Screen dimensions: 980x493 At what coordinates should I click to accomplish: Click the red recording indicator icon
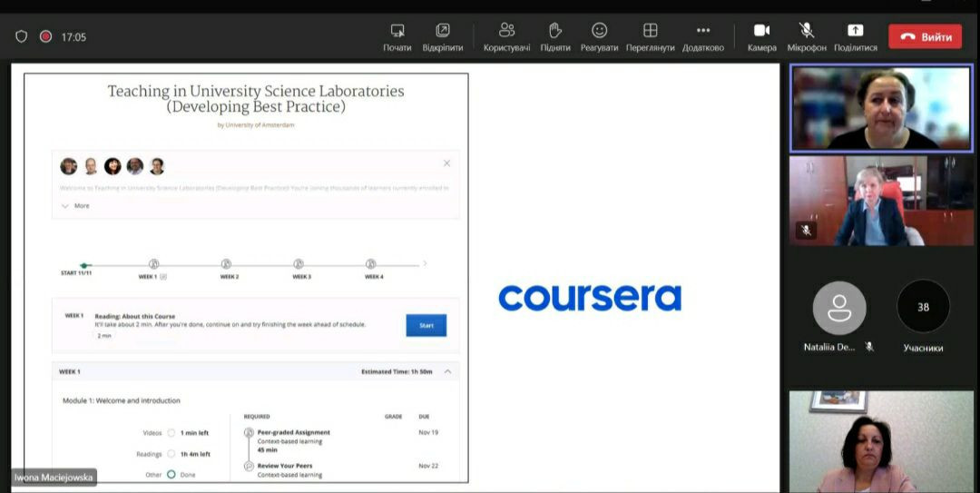[45, 36]
